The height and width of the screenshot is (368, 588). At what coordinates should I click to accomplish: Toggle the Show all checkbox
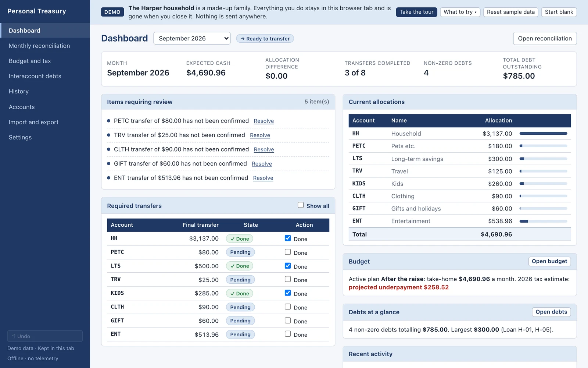[x=301, y=205]
